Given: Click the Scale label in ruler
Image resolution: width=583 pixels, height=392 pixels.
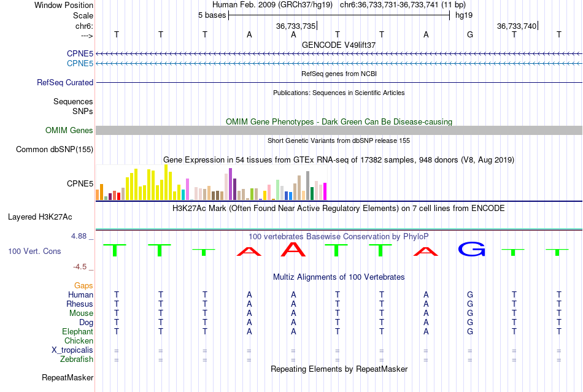Looking at the screenshot, I should pos(83,15).
